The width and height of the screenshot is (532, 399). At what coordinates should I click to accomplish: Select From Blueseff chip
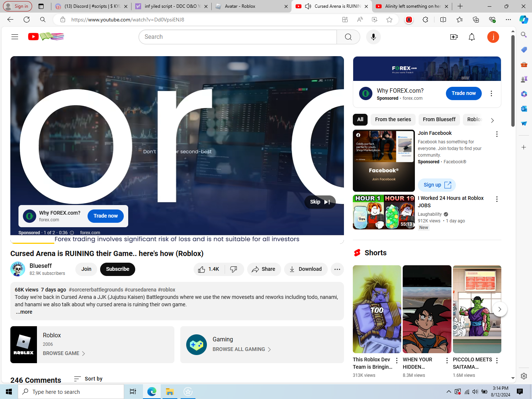pyautogui.click(x=439, y=119)
